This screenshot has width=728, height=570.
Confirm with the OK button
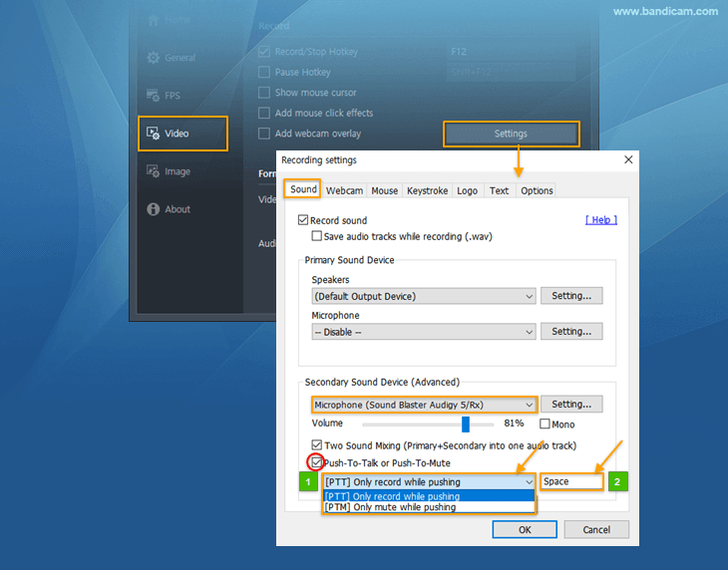[525, 530]
